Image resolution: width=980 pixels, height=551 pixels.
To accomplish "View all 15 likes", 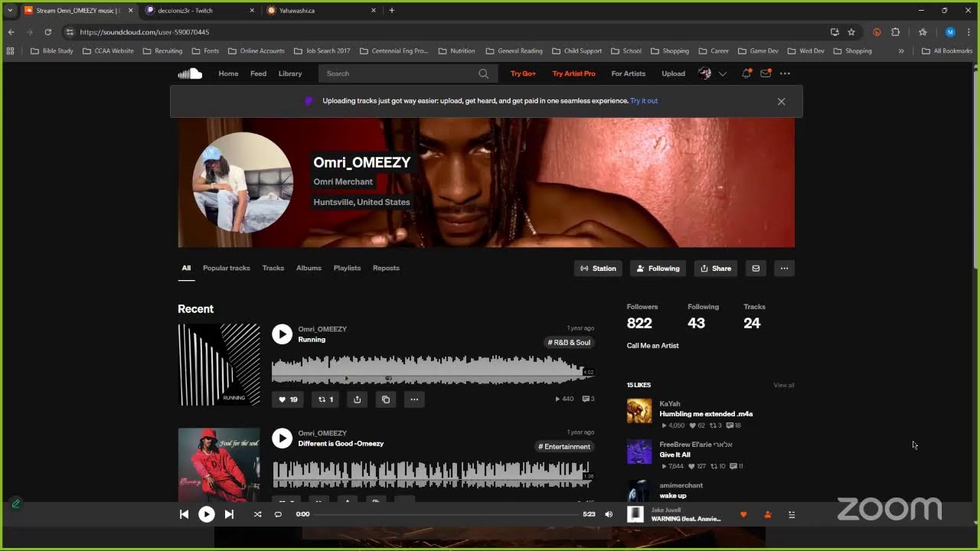I will tap(784, 385).
